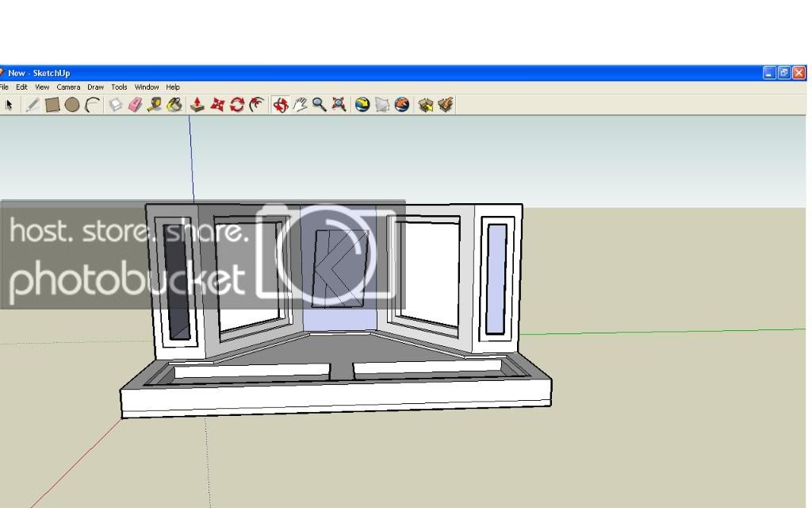Select the Rectangle drawing tool
Screen dimensions: 812x508
pyautogui.click(x=52, y=106)
